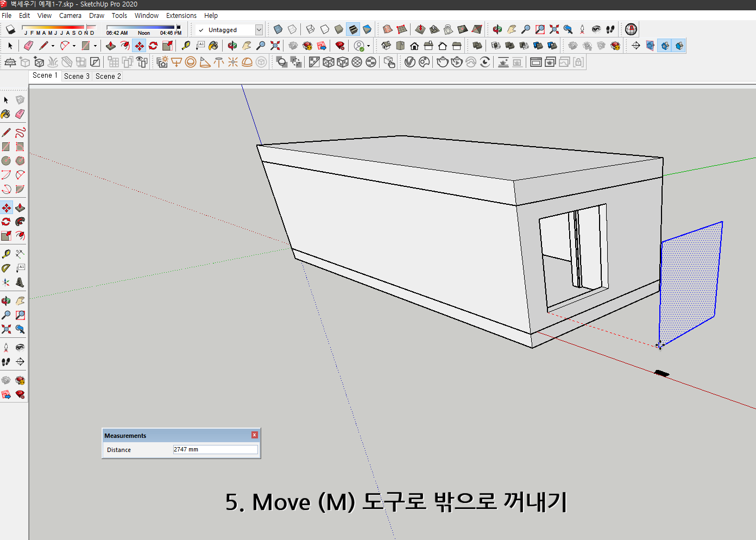Switch to the Scene 2 tab

107,76
